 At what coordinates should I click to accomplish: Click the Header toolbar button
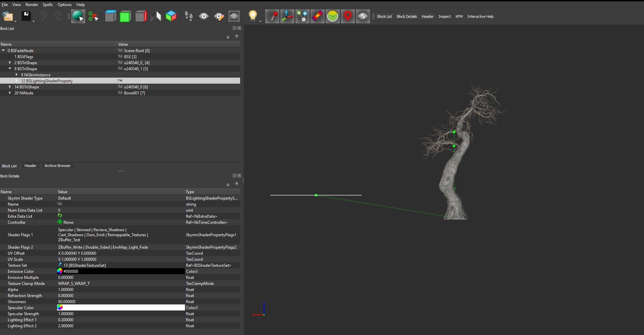(427, 16)
